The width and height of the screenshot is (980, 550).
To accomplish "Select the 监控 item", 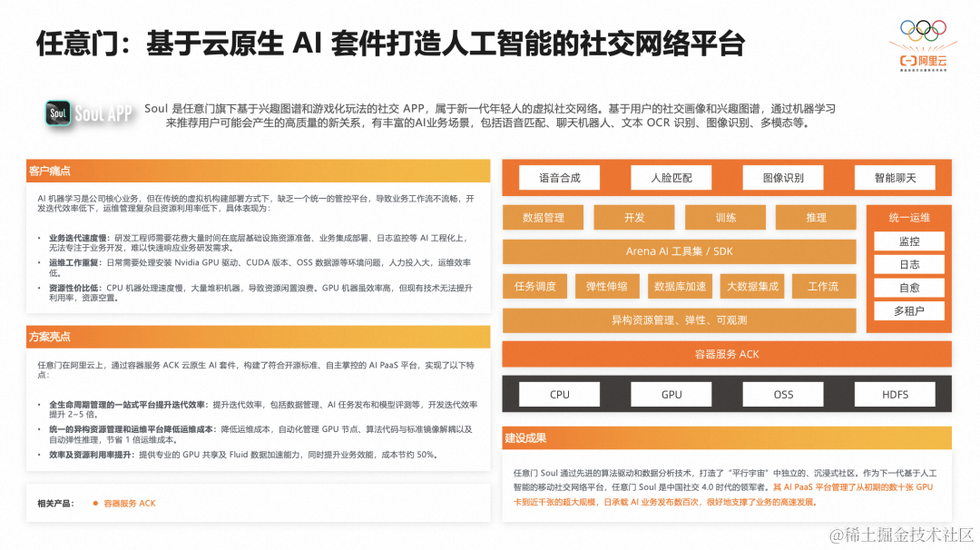I will tap(909, 241).
